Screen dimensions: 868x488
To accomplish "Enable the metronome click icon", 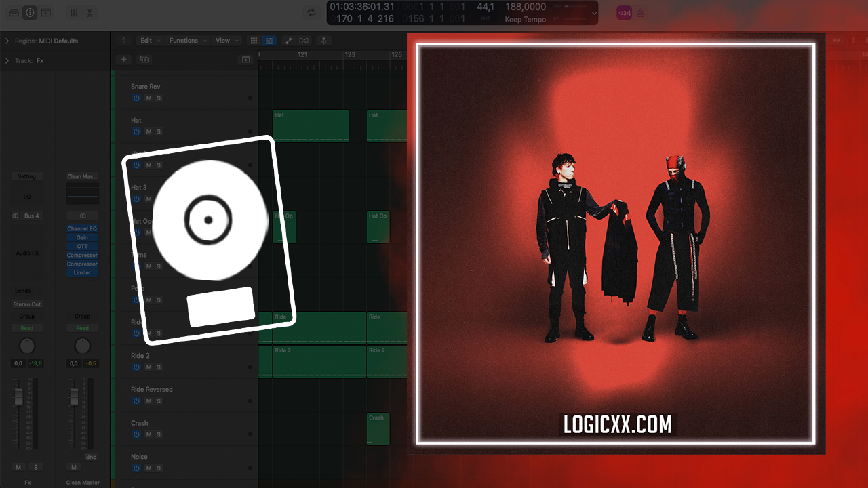I will pos(641,13).
